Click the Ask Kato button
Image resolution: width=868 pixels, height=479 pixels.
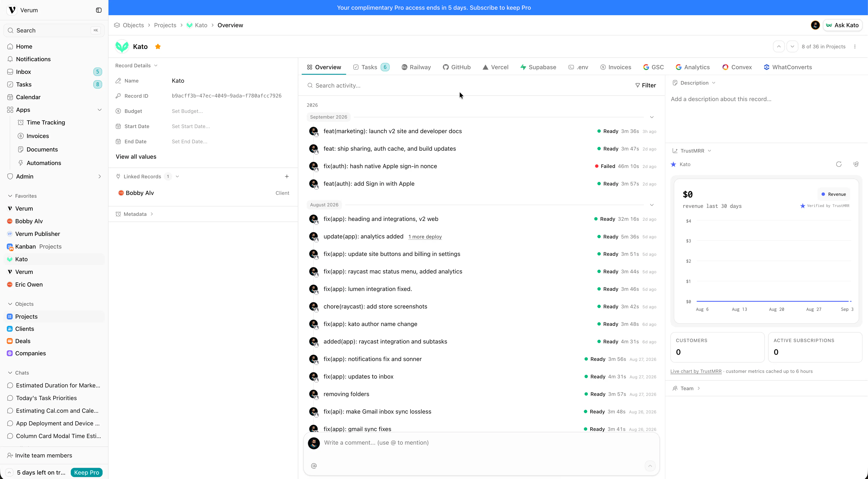pos(842,25)
